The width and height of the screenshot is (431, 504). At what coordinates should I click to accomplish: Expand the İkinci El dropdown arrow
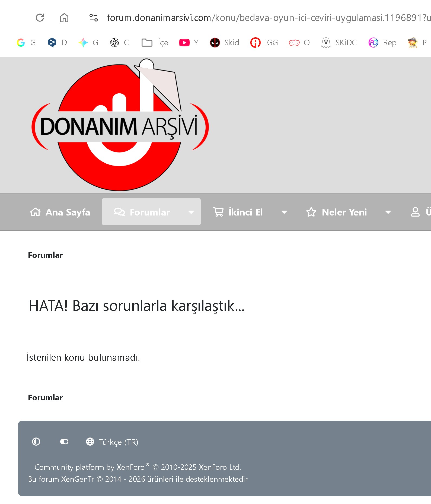point(284,212)
